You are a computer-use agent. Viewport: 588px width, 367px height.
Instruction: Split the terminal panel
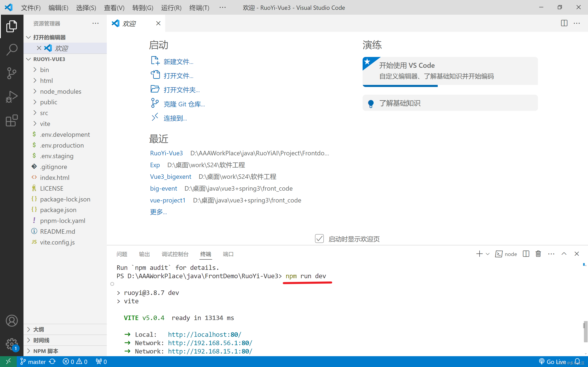(526, 254)
